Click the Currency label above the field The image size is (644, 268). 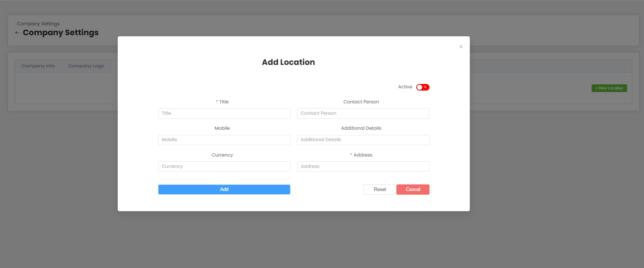coord(222,155)
